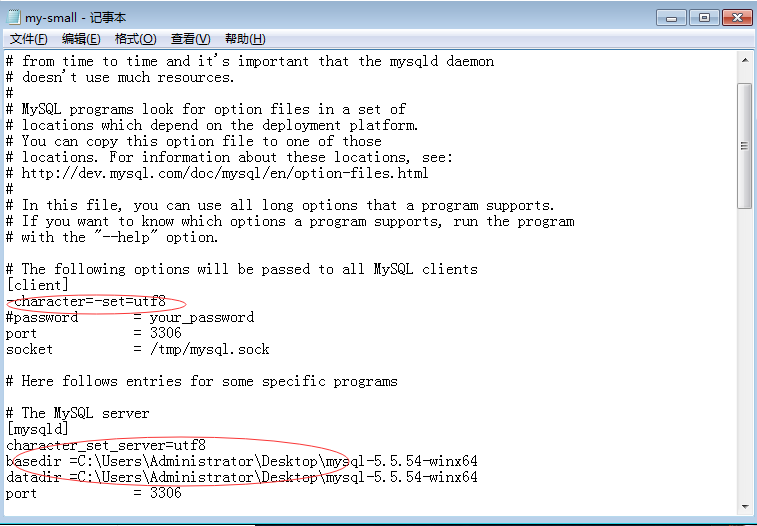Click the empty scrollbar track below the thumb

tap(745, 352)
